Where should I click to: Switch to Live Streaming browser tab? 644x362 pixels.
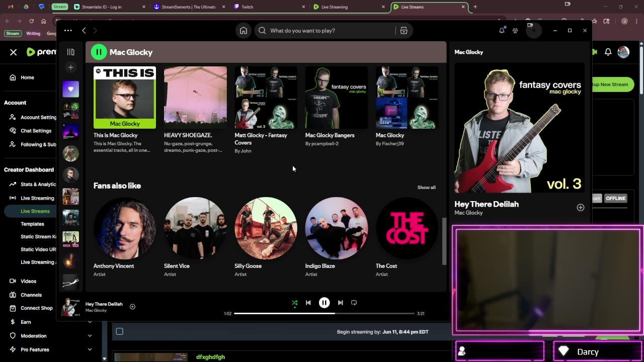tap(349, 7)
